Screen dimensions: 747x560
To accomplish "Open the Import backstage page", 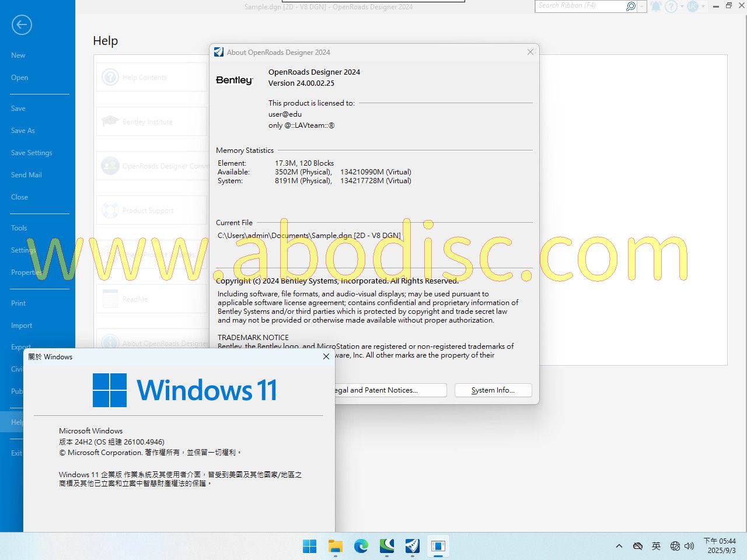I will pos(22,325).
